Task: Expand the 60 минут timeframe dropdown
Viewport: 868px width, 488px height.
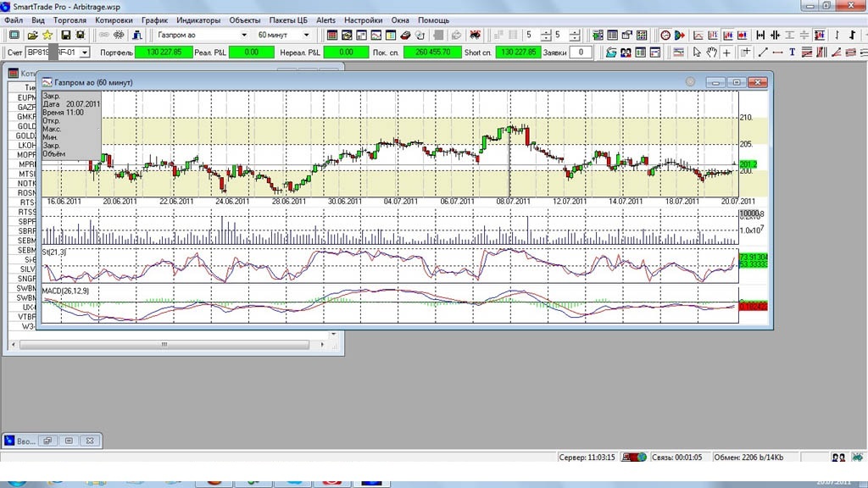Action: 306,35
